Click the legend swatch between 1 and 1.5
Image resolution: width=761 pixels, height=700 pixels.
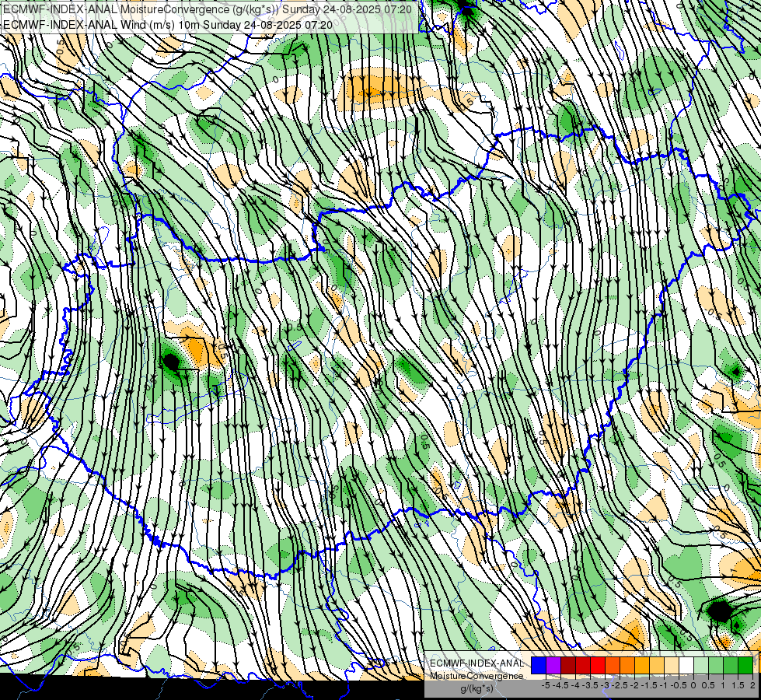click(731, 666)
